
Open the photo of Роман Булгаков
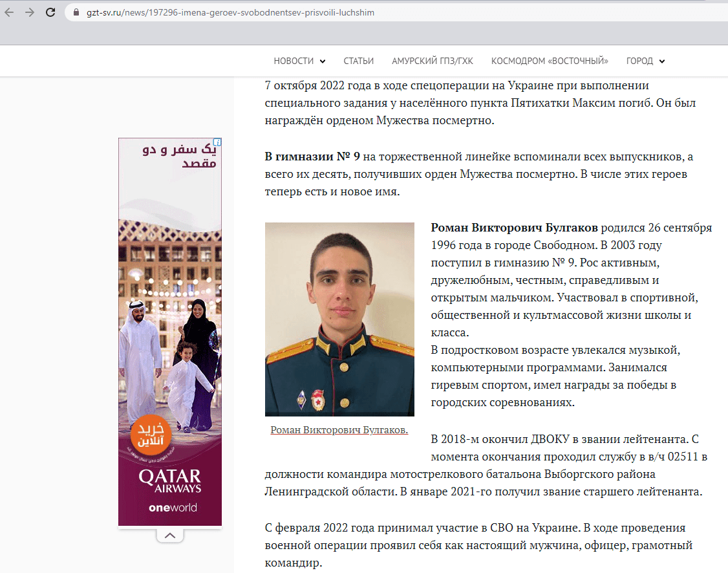[339, 319]
